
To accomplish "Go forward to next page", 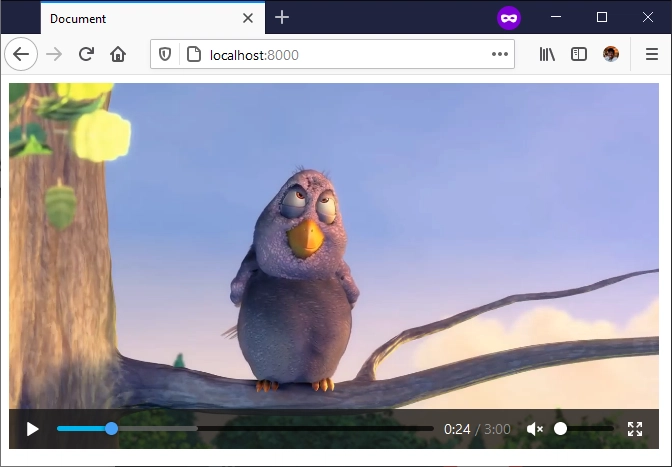I will 54,54.
